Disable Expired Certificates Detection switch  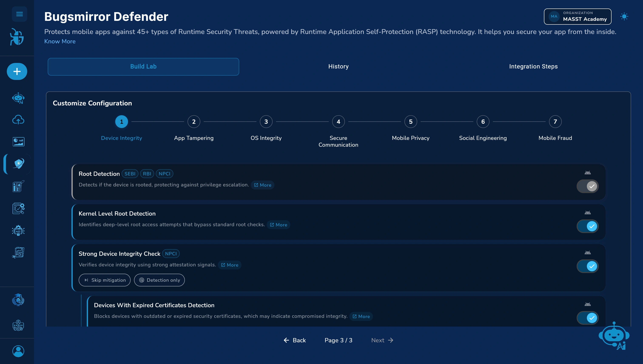coord(588,318)
